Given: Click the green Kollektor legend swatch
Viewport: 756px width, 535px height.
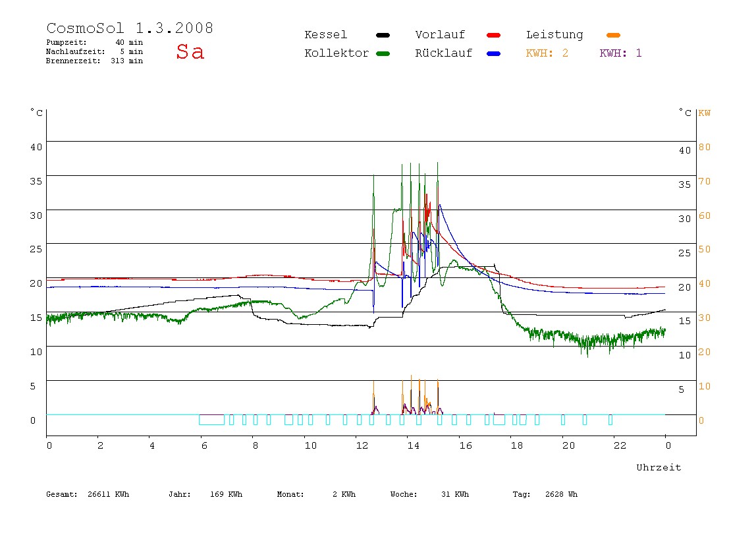Looking at the screenshot, I should [383, 53].
